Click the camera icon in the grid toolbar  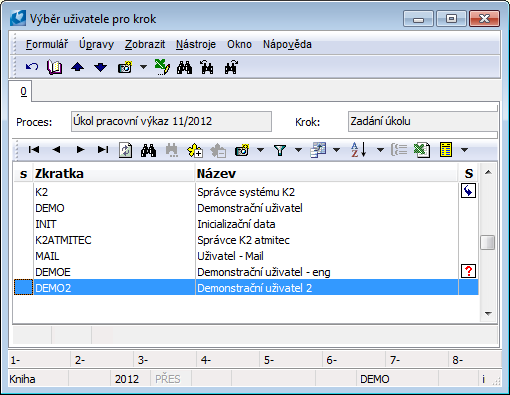click(242, 150)
